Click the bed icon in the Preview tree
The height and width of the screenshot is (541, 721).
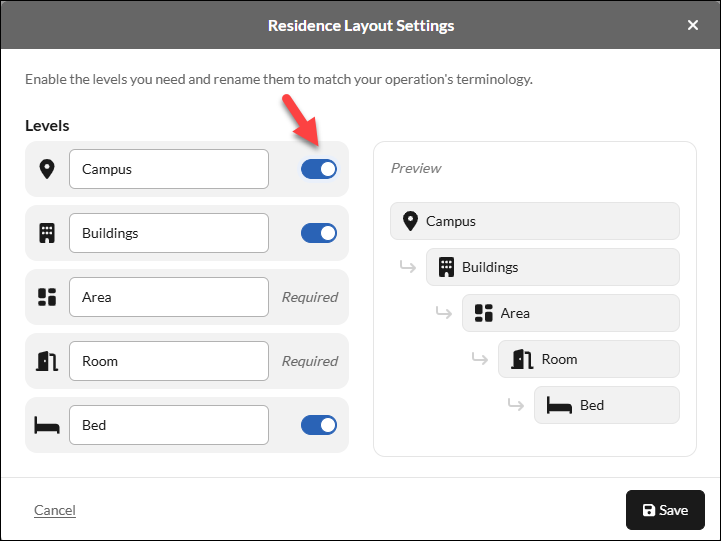tap(559, 405)
